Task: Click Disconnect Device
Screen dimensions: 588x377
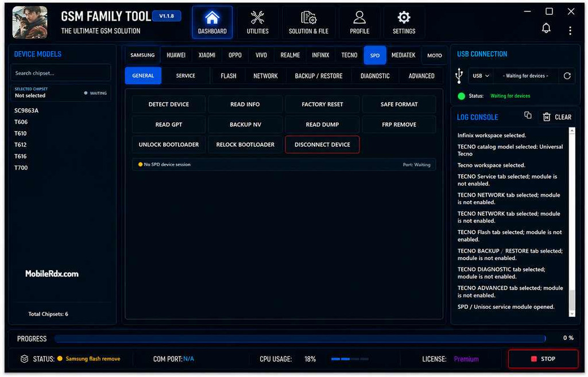Action: [x=322, y=145]
